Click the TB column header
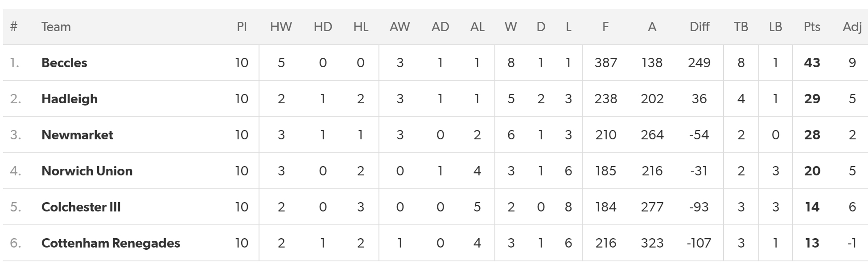The image size is (868, 268). coord(741,27)
